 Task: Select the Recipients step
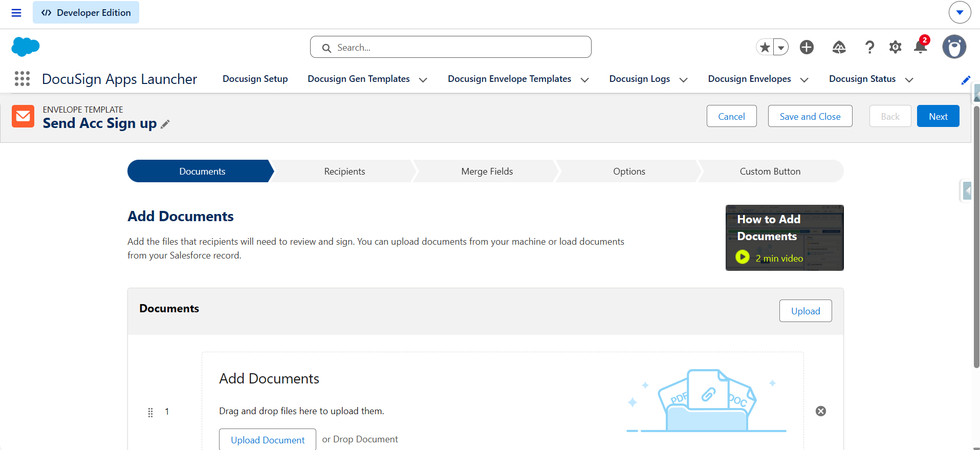point(344,171)
